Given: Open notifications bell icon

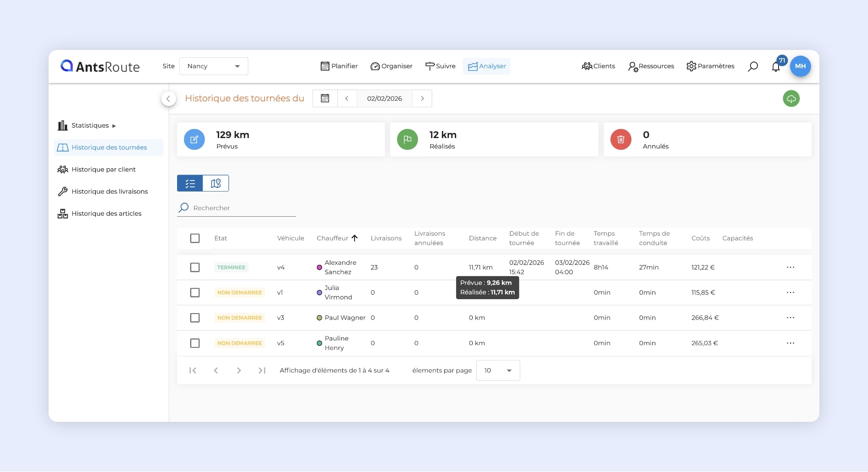Looking at the screenshot, I should coord(776,67).
